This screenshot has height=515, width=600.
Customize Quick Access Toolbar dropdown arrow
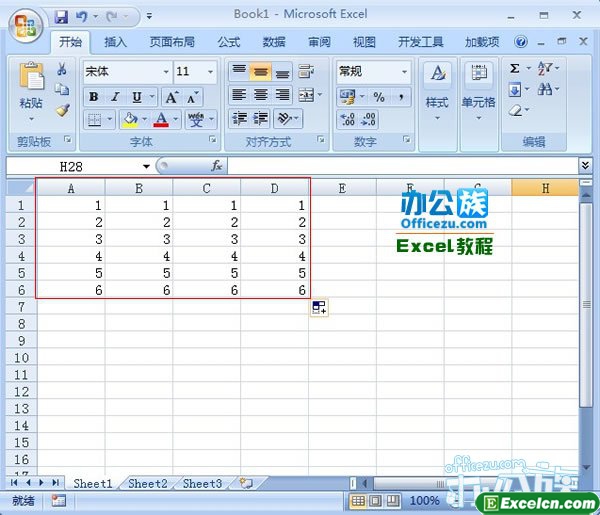[x=149, y=16]
